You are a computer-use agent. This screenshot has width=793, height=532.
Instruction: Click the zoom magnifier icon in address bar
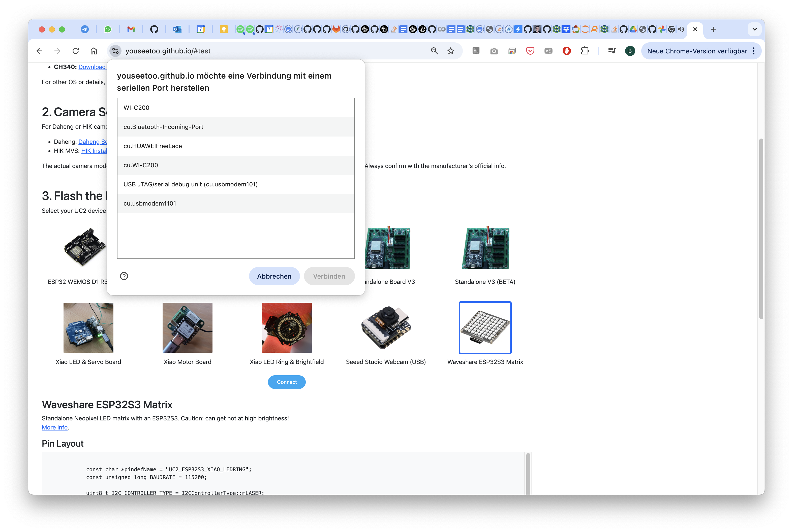click(x=434, y=51)
